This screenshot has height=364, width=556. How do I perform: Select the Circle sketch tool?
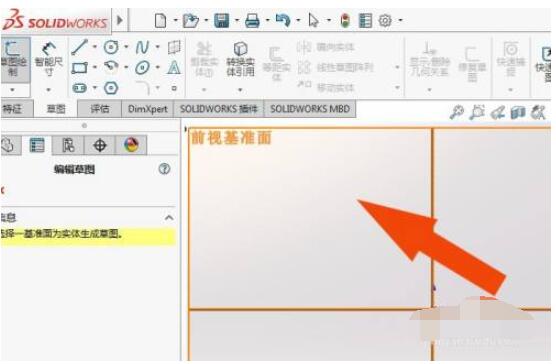point(111,47)
